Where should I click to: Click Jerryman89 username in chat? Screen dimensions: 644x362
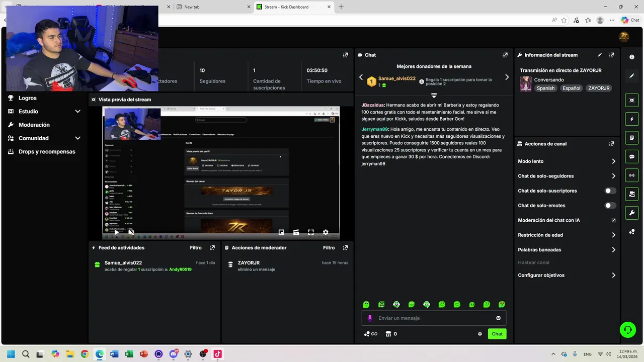click(375, 129)
